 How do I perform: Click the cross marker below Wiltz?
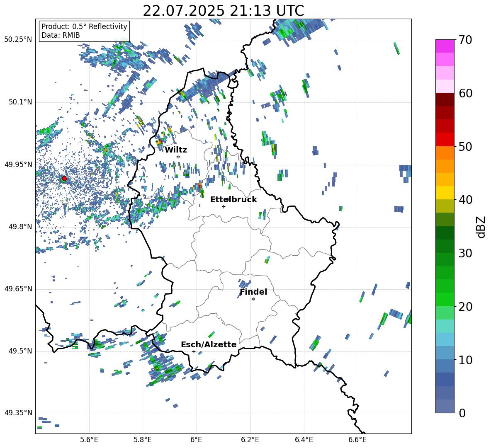coord(178,157)
